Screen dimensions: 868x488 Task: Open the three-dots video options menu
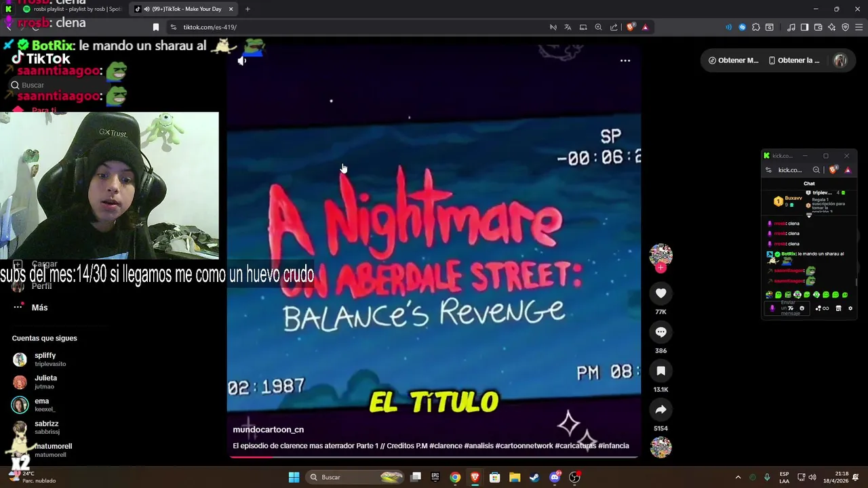point(625,60)
